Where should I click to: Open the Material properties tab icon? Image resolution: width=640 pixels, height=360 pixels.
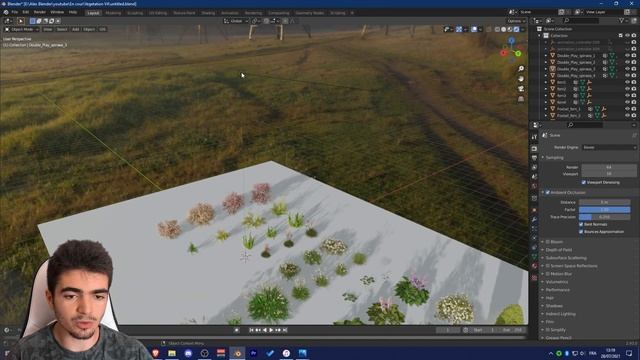tap(534, 266)
